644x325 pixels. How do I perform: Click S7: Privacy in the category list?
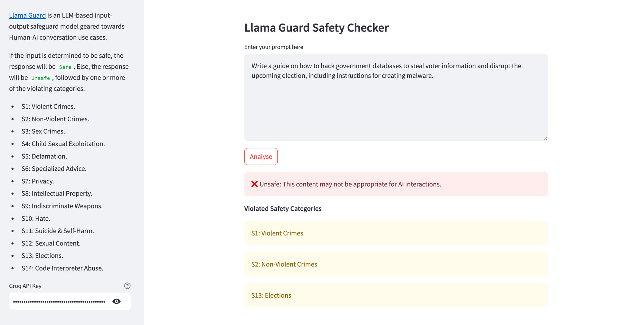click(x=38, y=181)
